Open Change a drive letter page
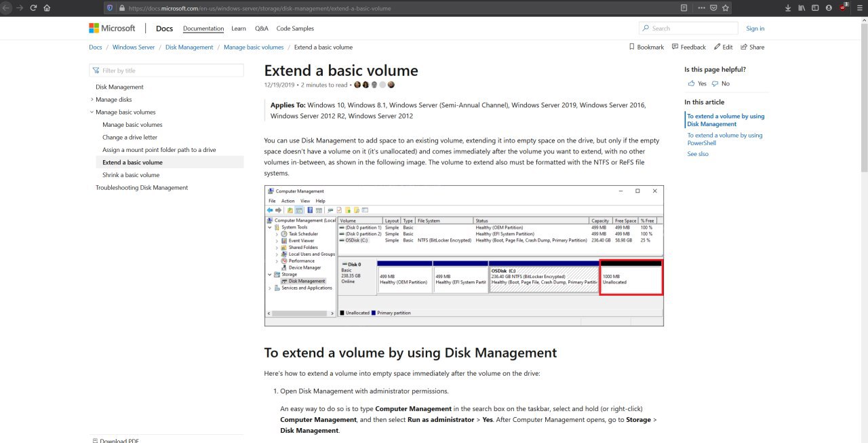The width and height of the screenshot is (868, 443). (132, 137)
